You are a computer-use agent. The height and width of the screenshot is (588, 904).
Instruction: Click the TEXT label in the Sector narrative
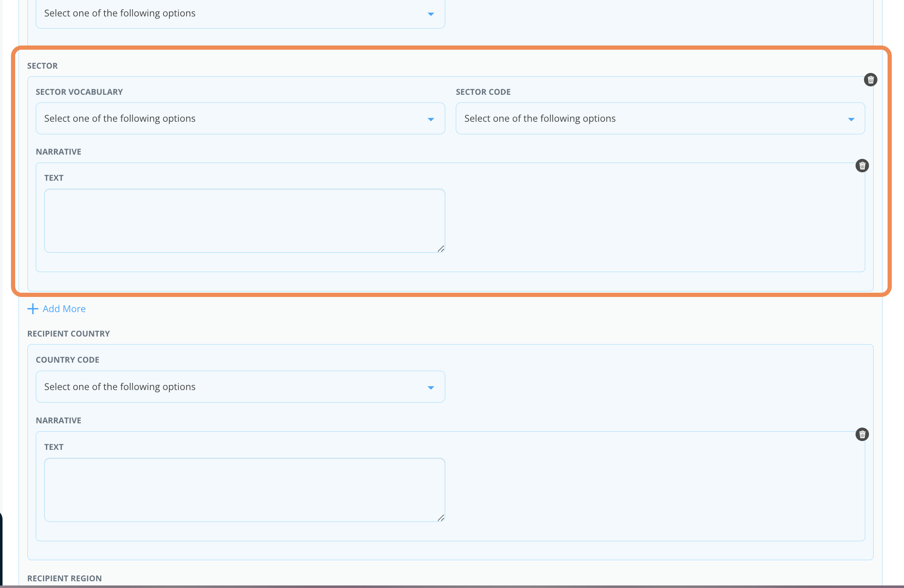coord(54,178)
